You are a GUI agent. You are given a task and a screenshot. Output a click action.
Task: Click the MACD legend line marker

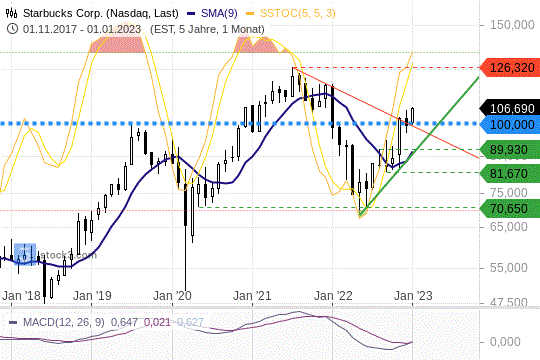[13, 323]
